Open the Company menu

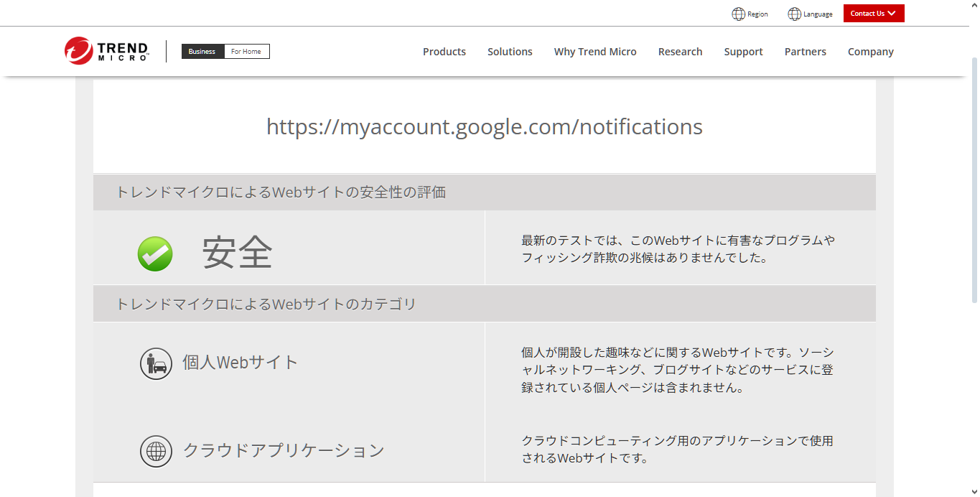[x=870, y=52]
